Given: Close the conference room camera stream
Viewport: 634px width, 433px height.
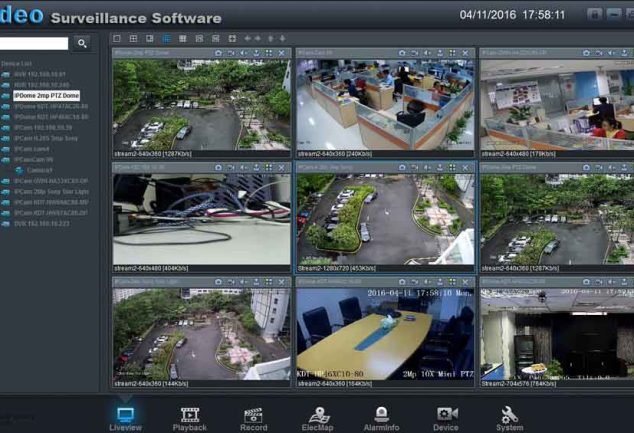Looking at the screenshot, I should (465, 282).
